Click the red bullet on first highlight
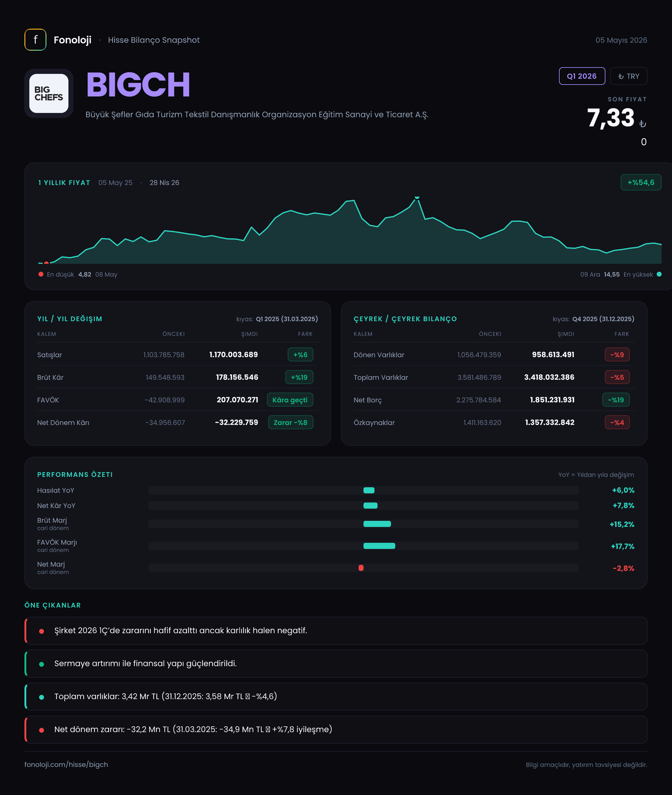The image size is (672, 795). (x=42, y=631)
